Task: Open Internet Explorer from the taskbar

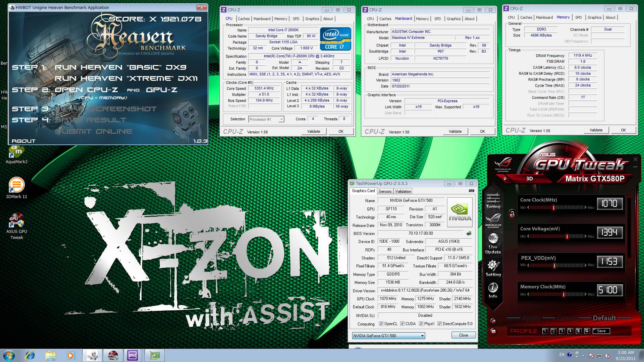Action: pos(30,355)
